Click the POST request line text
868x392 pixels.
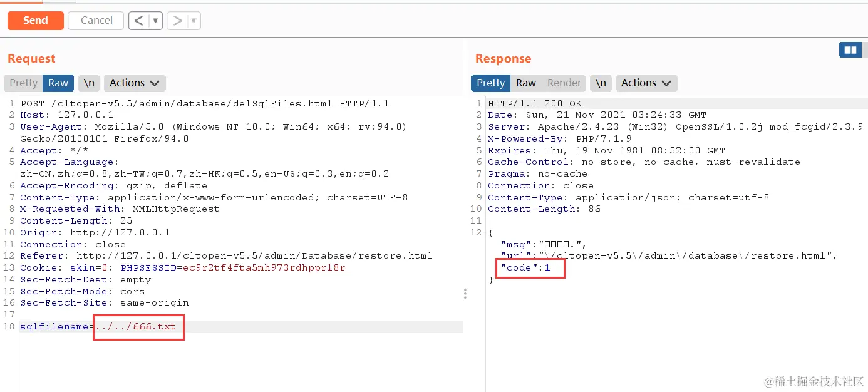[x=205, y=103]
